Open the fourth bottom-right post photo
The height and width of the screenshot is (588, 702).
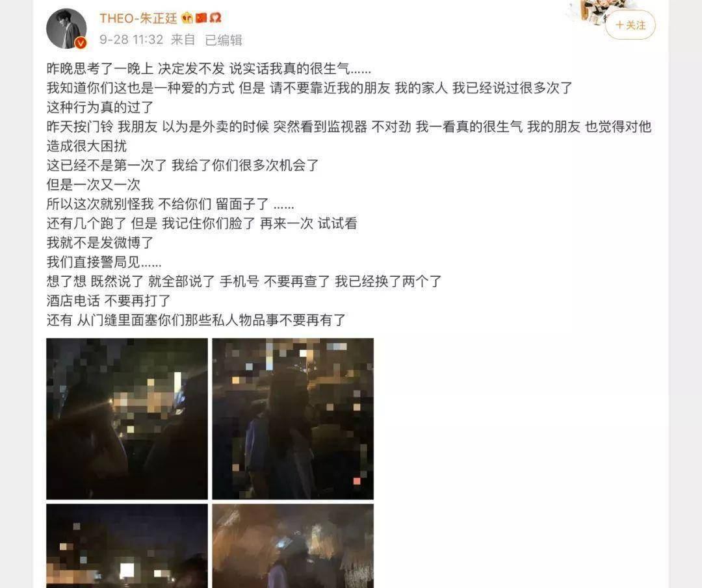click(x=292, y=546)
